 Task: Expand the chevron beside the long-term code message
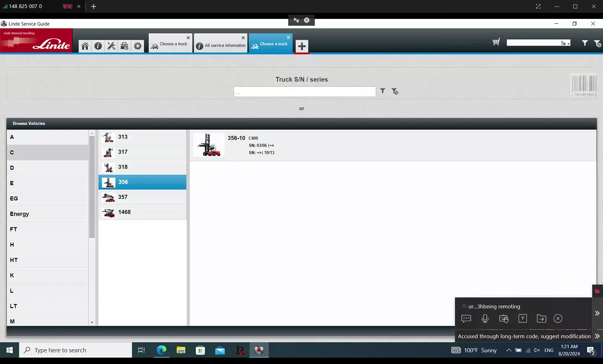pyautogui.click(x=597, y=336)
